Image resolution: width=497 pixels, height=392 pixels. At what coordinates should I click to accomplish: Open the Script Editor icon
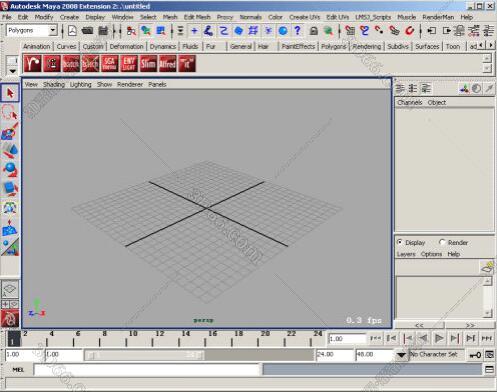coord(489,369)
